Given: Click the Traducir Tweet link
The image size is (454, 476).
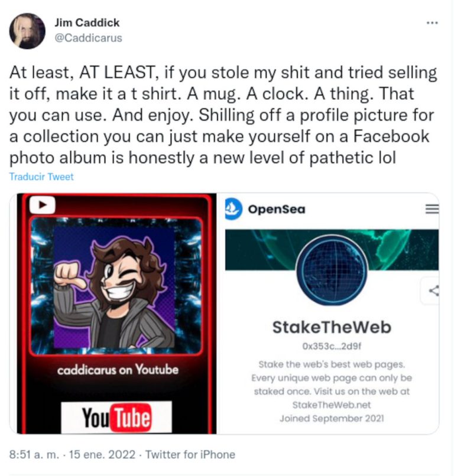Looking at the screenshot, I should 41,177.
